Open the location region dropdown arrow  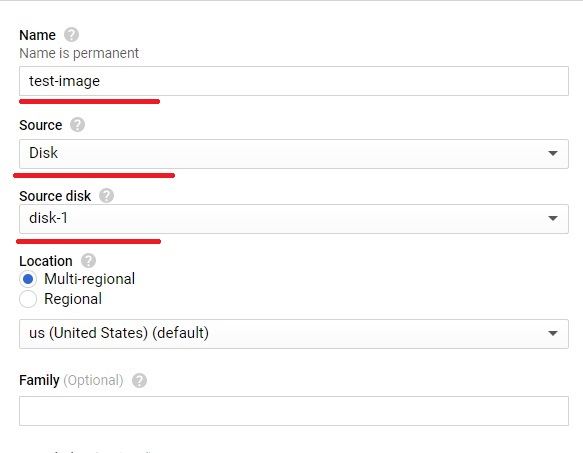[553, 333]
